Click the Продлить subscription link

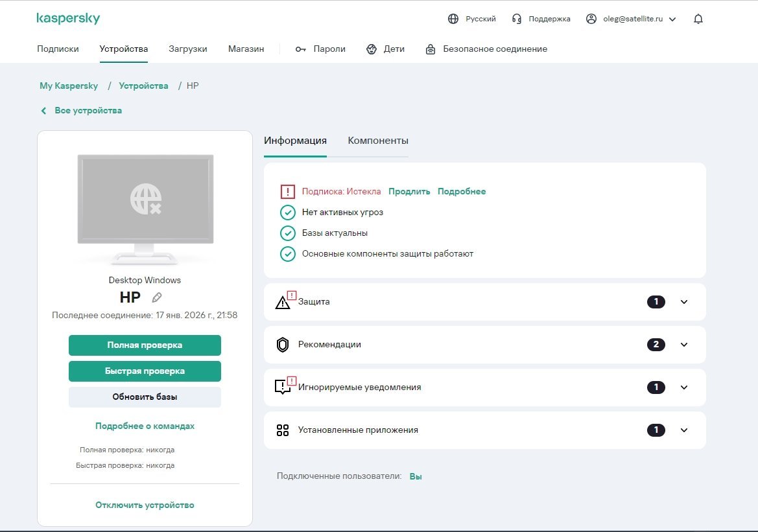click(409, 191)
